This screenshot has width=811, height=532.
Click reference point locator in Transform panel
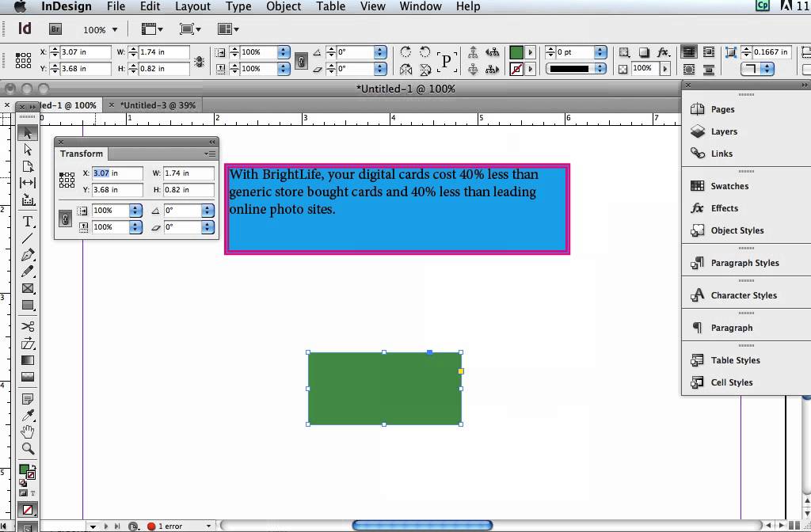67,180
